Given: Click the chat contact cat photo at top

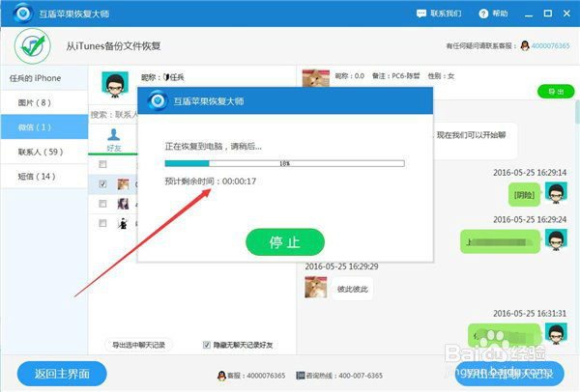Looking at the screenshot, I should [x=316, y=78].
